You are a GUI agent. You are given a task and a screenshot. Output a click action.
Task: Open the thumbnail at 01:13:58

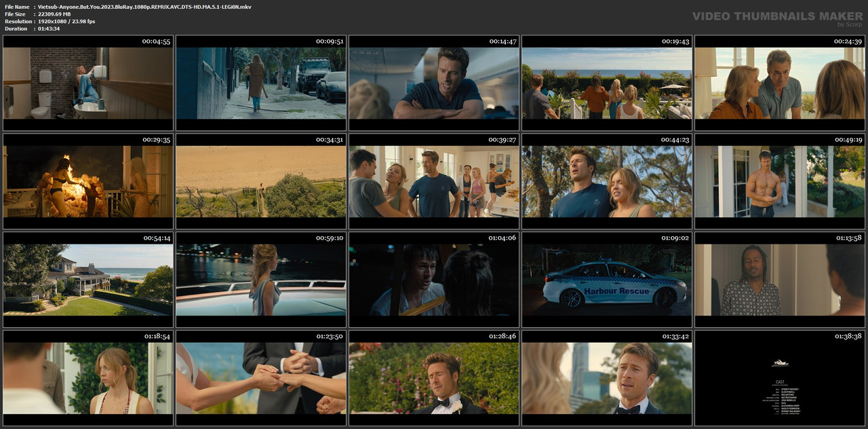tap(780, 280)
